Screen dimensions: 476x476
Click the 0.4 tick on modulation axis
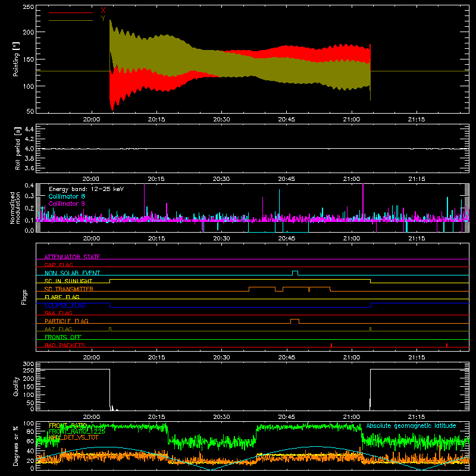(29, 186)
